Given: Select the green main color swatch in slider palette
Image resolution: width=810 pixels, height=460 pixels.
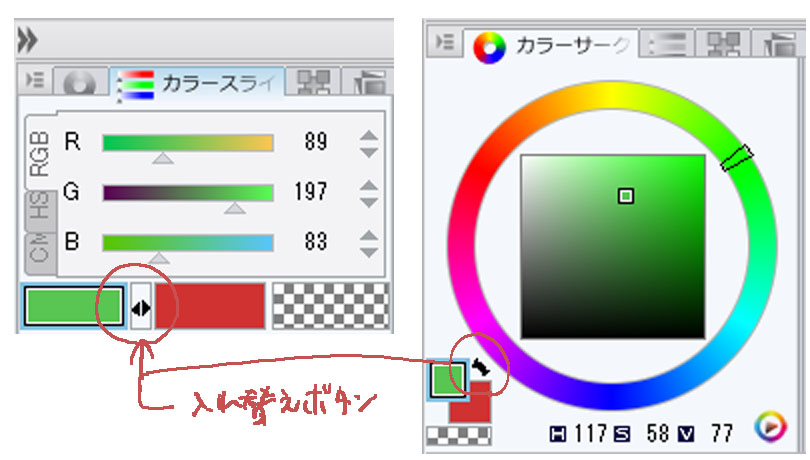Looking at the screenshot, I should (74, 306).
